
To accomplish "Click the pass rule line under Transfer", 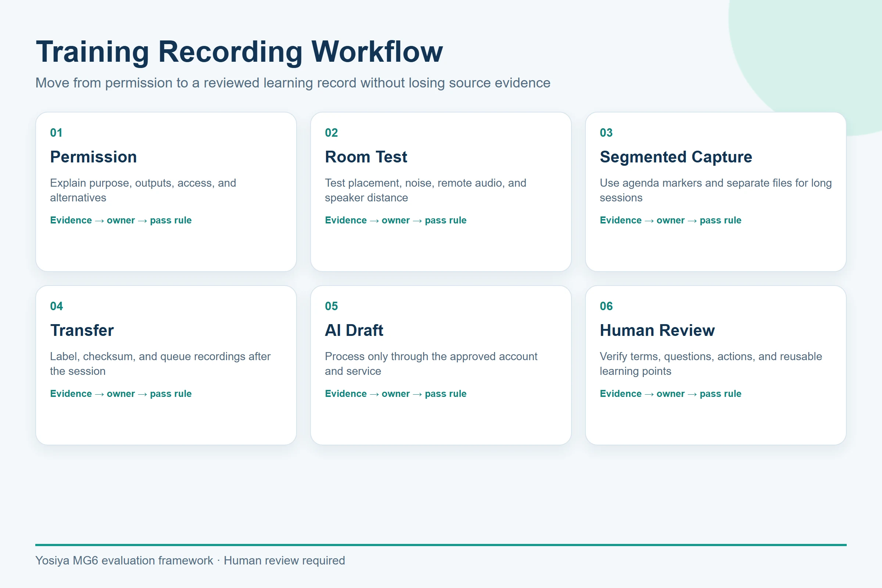I will click(121, 394).
